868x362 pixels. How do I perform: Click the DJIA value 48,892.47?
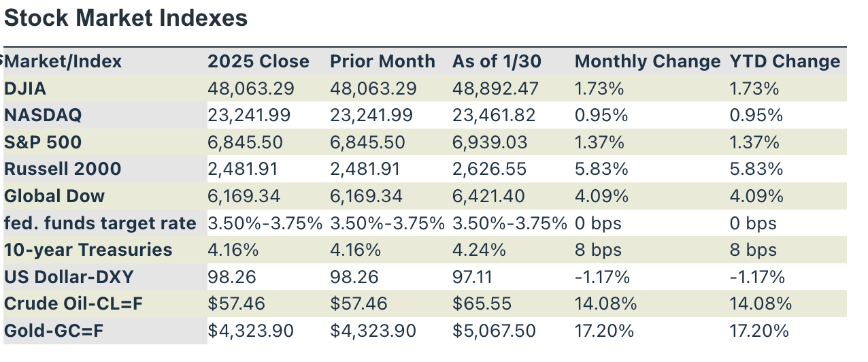pos(495,88)
